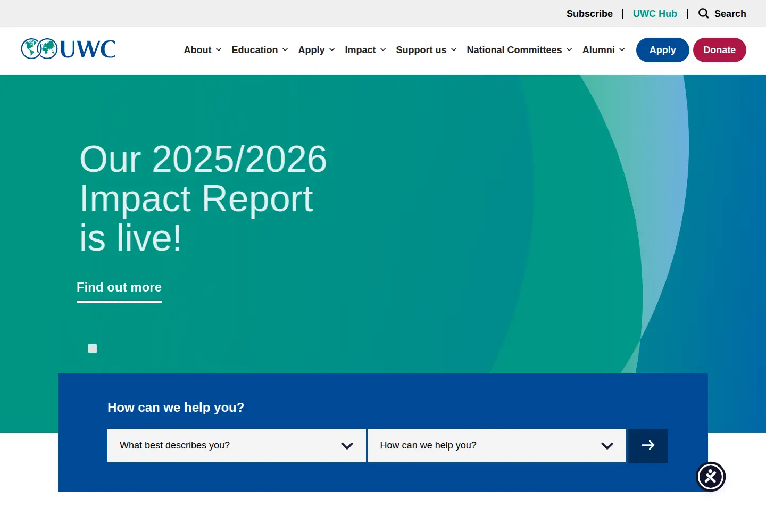The height and width of the screenshot is (532, 766).
Task: Click the magnifying glass search icon
Action: 703,13
